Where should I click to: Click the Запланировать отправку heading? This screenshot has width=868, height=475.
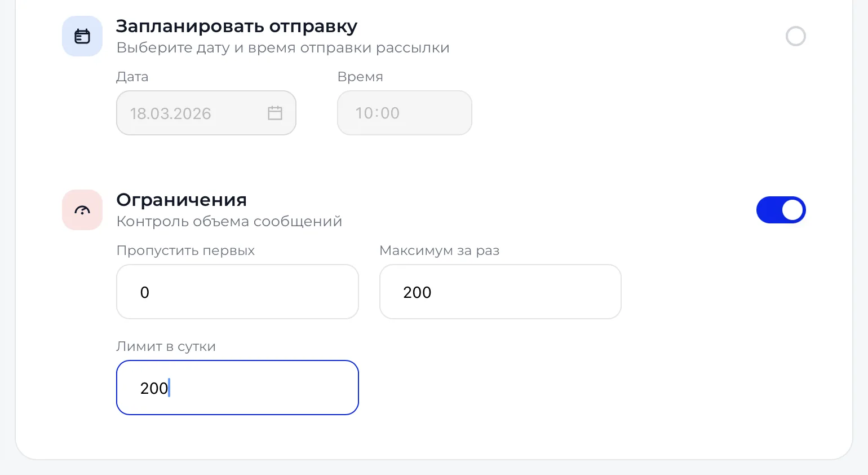pyautogui.click(x=237, y=27)
